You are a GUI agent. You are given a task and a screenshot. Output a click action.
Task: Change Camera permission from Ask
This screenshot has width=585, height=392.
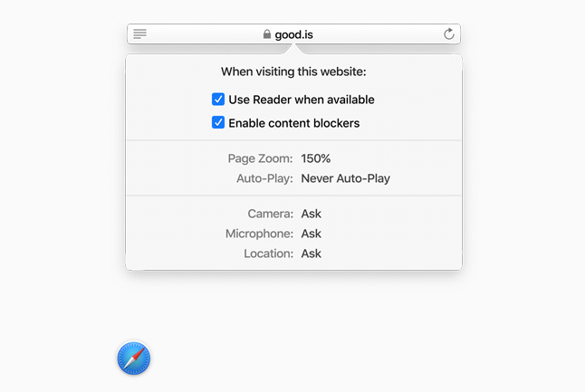(x=312, y=214)
